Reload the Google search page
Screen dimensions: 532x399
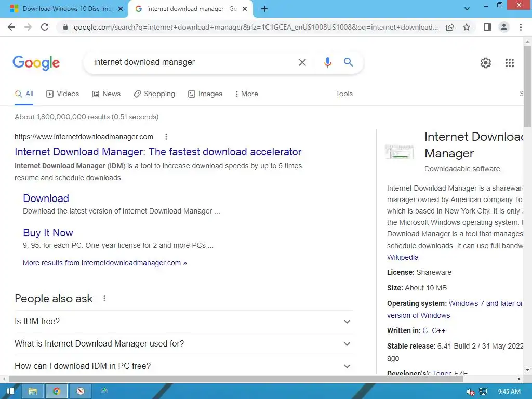[45, 27]
